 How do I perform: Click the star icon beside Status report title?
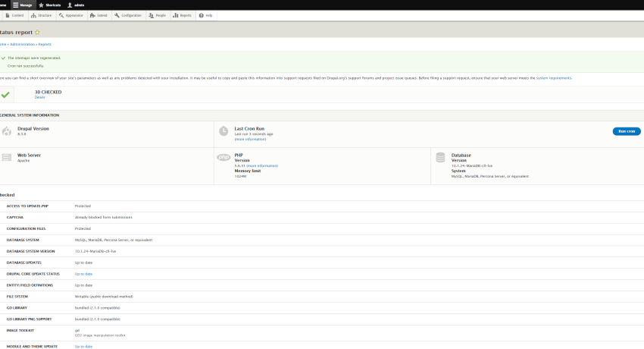tap(37, 33)
